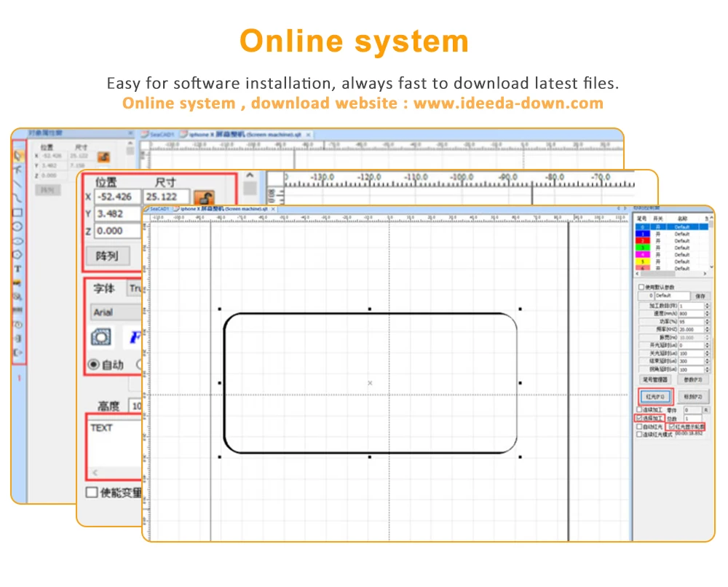Click the 红光(F1) red light button

(x=655, y=397)
